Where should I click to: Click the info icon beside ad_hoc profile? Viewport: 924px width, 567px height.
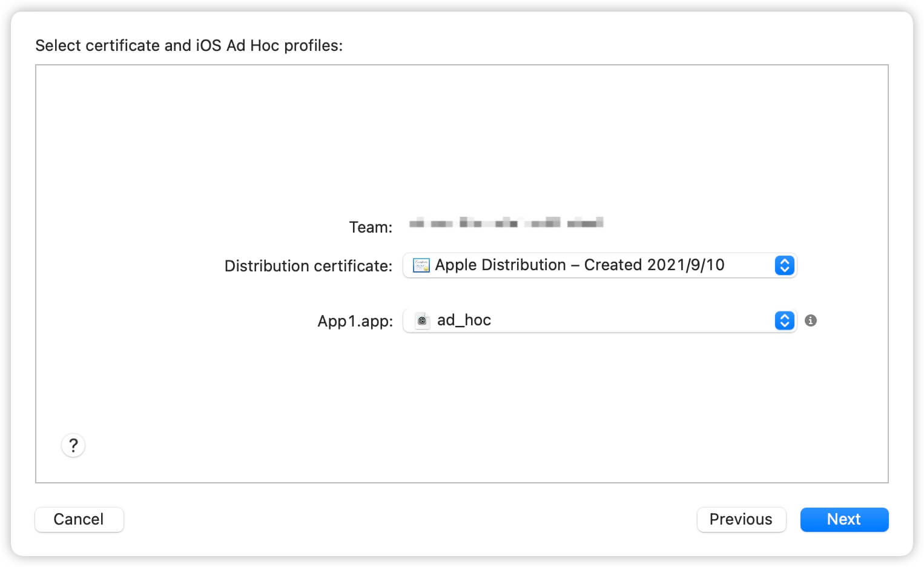pyautogui.click(x=811, y=320)
